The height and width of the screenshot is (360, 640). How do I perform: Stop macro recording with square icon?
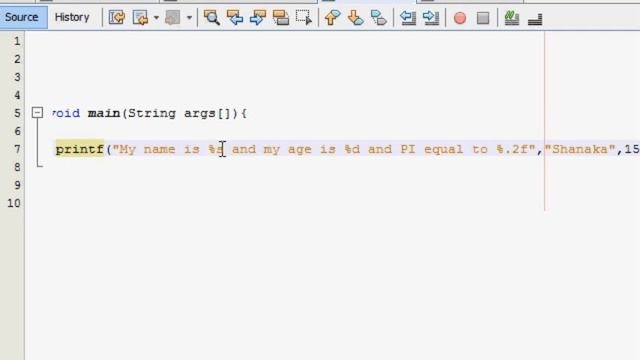tap(483, 18)
